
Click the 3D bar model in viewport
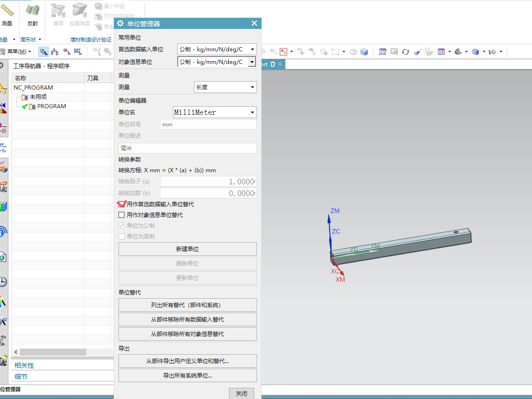tap(401, 246)
